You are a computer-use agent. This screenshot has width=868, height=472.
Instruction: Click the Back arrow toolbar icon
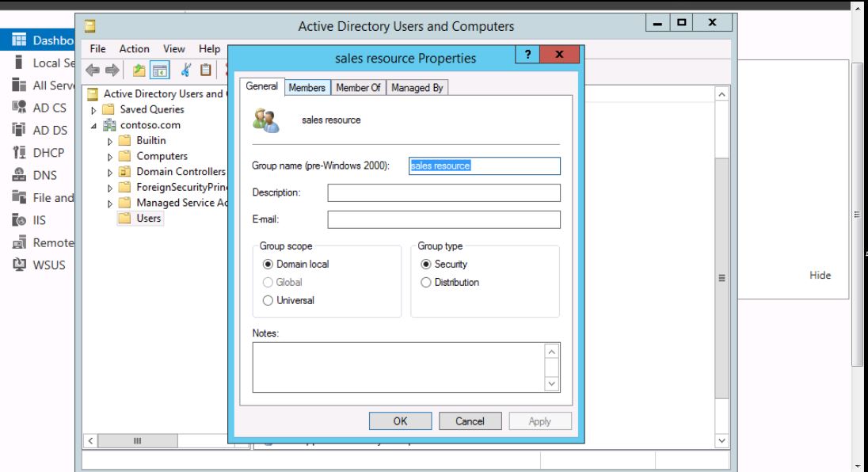[x=93, y=70]
